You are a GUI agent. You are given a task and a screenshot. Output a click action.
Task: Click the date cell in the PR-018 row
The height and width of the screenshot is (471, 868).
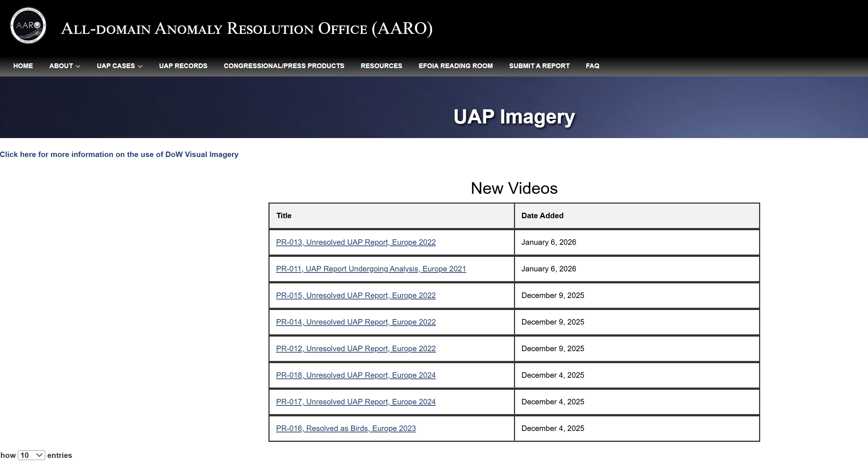click(x=637, y=375)
